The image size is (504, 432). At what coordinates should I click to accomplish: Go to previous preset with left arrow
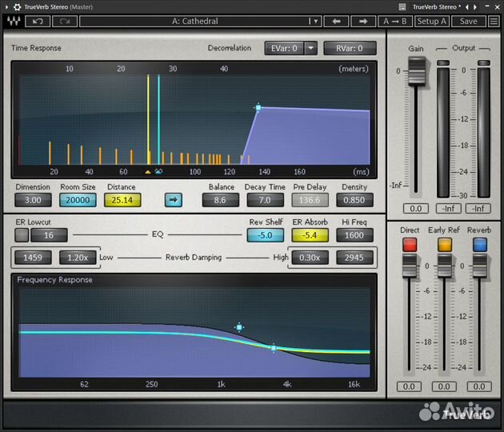(336, 22)
